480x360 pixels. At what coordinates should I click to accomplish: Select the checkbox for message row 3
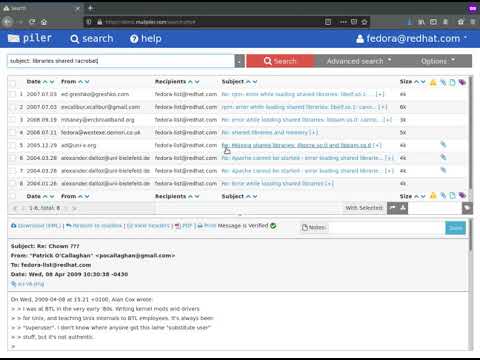tap(13, 120)
